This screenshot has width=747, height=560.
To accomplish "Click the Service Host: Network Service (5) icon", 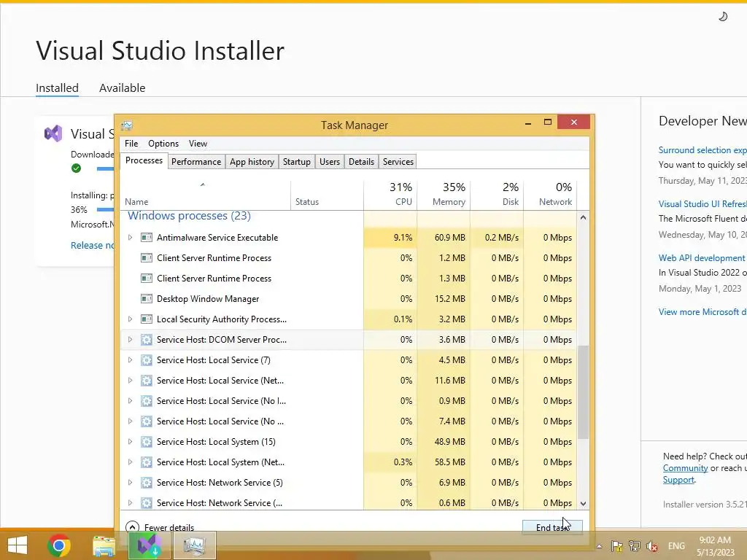I will click(147, 483).
